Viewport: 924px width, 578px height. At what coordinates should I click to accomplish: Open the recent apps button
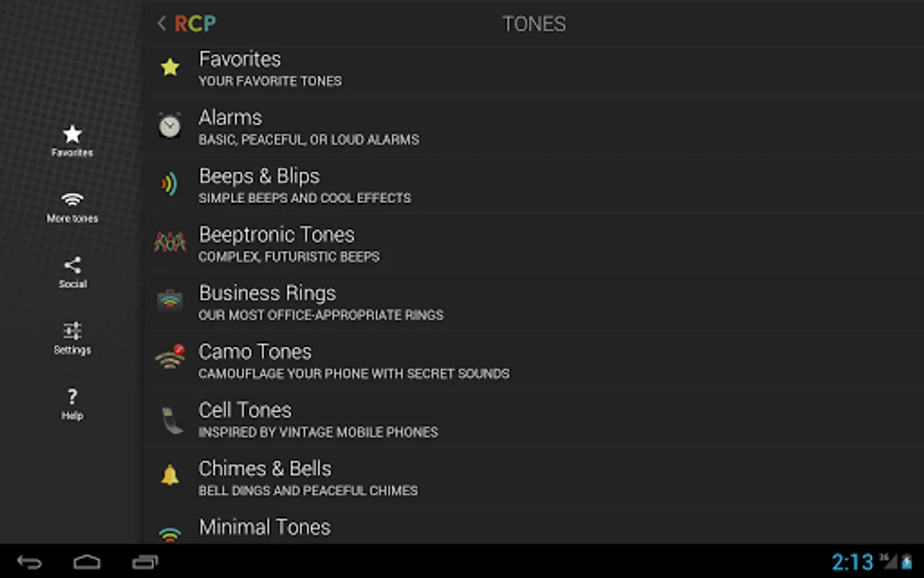tap(145, 563)
